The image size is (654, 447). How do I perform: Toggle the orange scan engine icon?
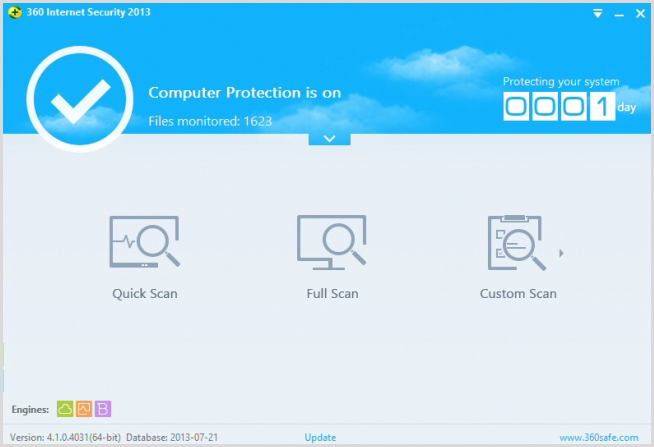(84, 408)
